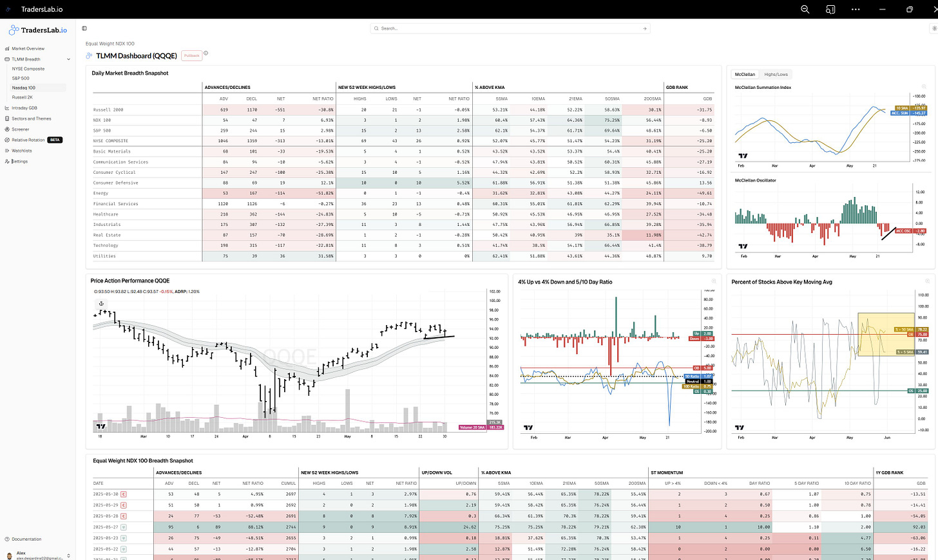Click the Russell 2000 row label
Viewport: 938px width, 560px height.
108,110
